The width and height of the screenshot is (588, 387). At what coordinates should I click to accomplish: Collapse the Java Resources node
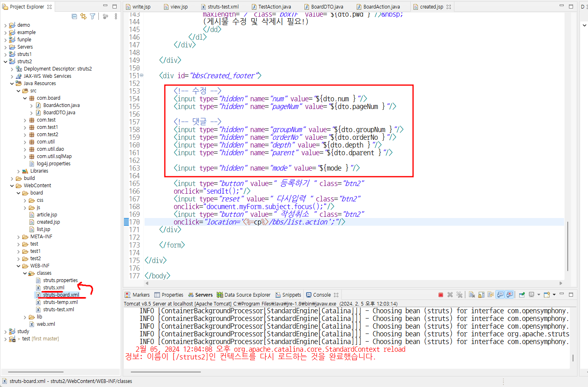pos(12,83)
